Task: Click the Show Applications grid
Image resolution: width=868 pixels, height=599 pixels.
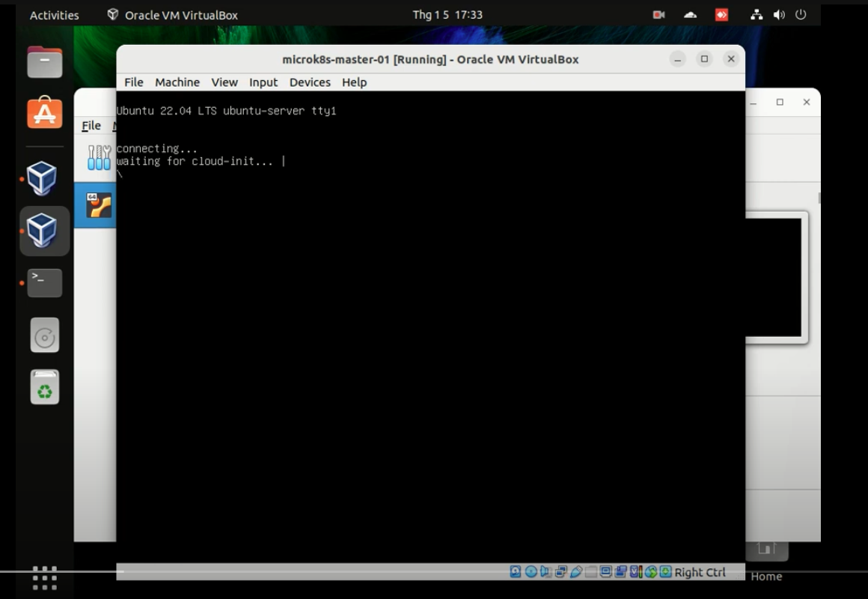Action: click(x=44, y=578)
